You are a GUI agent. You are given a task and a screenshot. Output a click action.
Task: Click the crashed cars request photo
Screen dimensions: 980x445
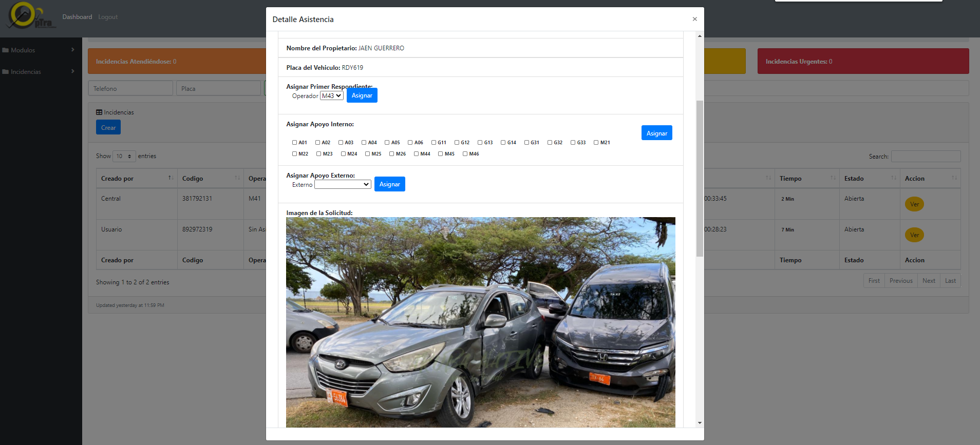[481, 322]
